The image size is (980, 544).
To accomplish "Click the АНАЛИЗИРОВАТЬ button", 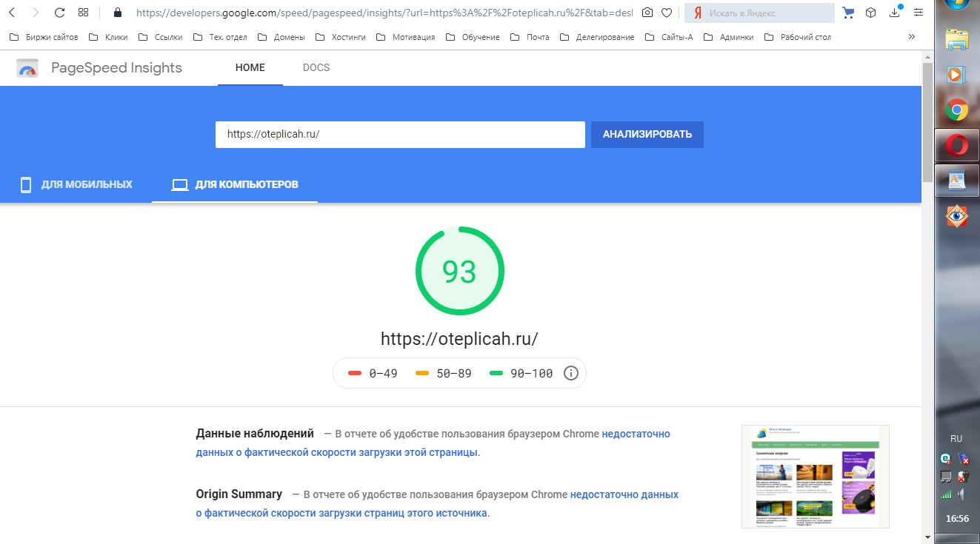I will point(647,135).
